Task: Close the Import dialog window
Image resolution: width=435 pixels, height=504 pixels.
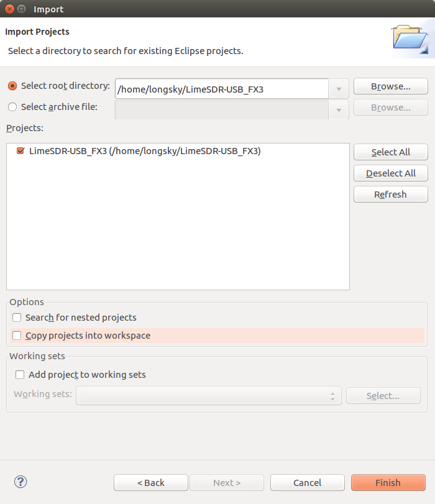Action: pyautogui.click(x=10, y=9)
